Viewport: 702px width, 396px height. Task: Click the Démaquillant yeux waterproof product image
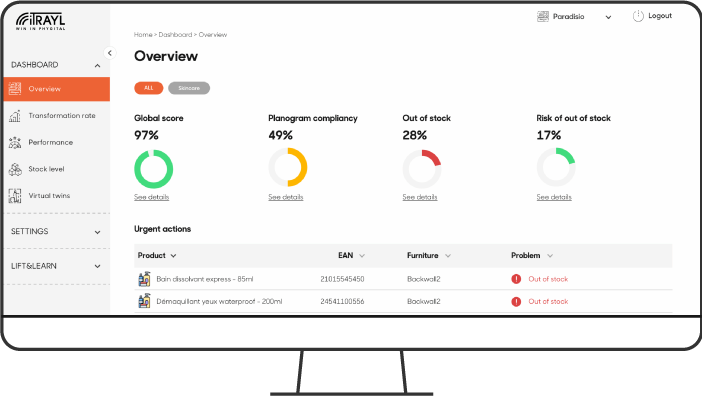point(144,301)
